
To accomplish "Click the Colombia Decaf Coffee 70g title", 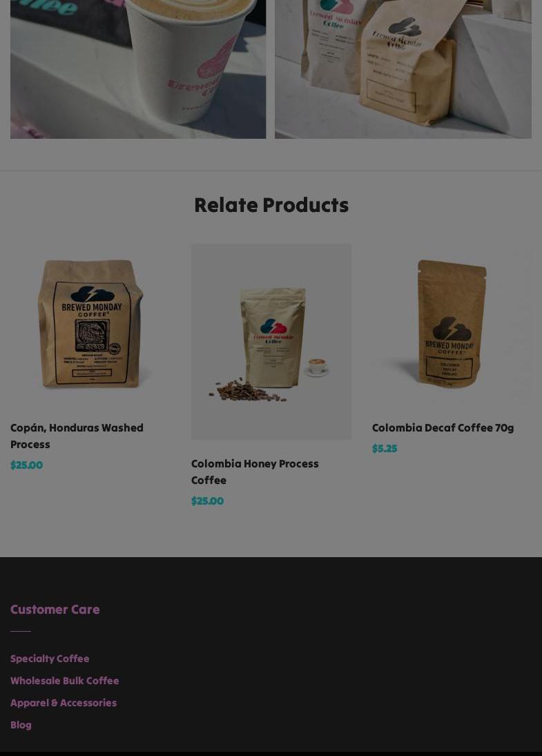I will coord(443,427).
